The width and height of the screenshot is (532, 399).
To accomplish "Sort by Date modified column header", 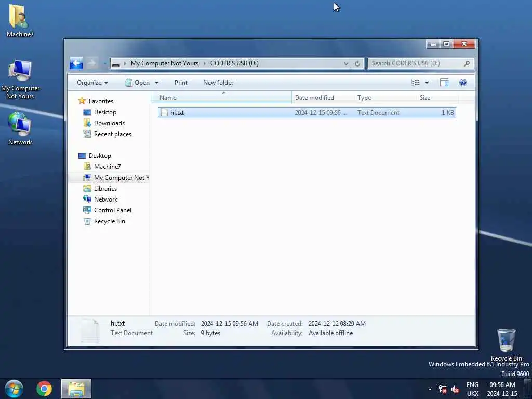I will point(323,97).
